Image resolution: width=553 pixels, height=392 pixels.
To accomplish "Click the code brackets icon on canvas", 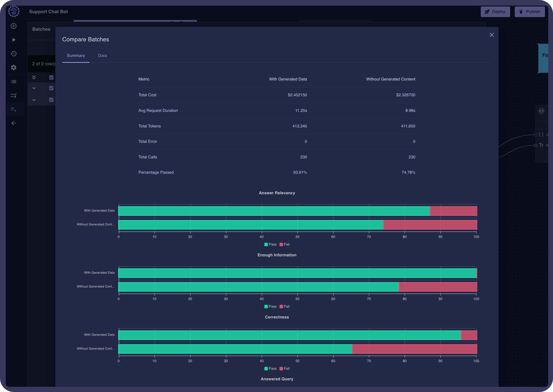I will coord(541,111).
